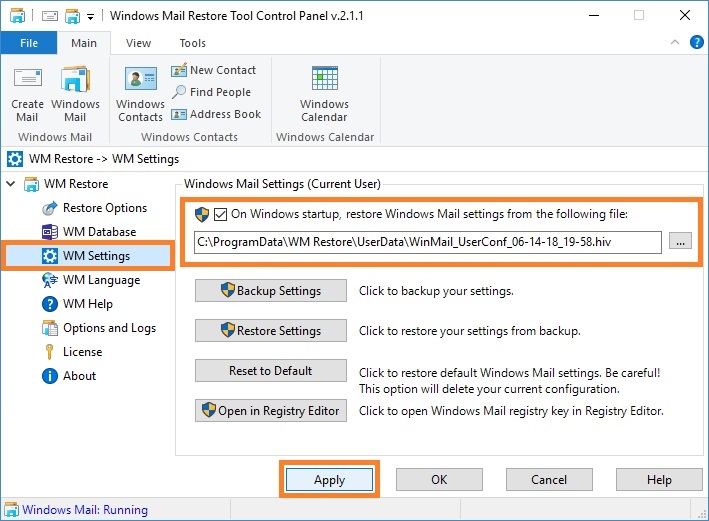
Task: Click the status bar Windows Mail icon
Action: [x=11, y=510]
